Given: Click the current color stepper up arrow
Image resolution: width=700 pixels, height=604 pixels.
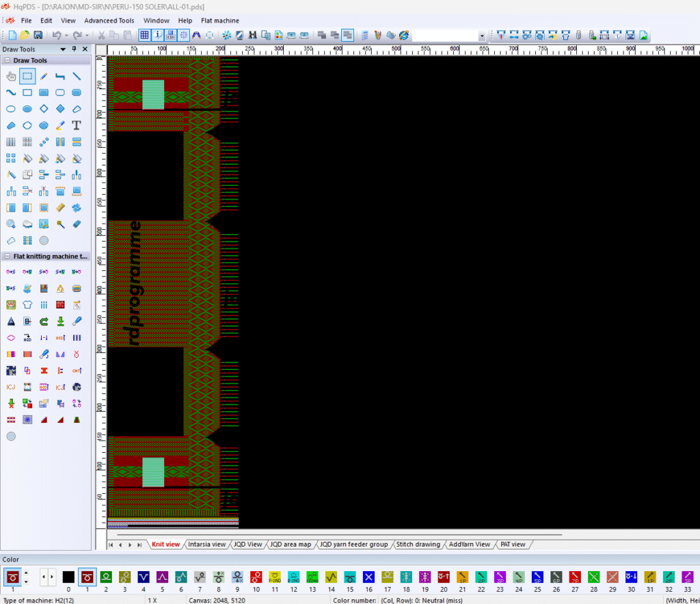Looking at the screenshot, I should (26, 573).
